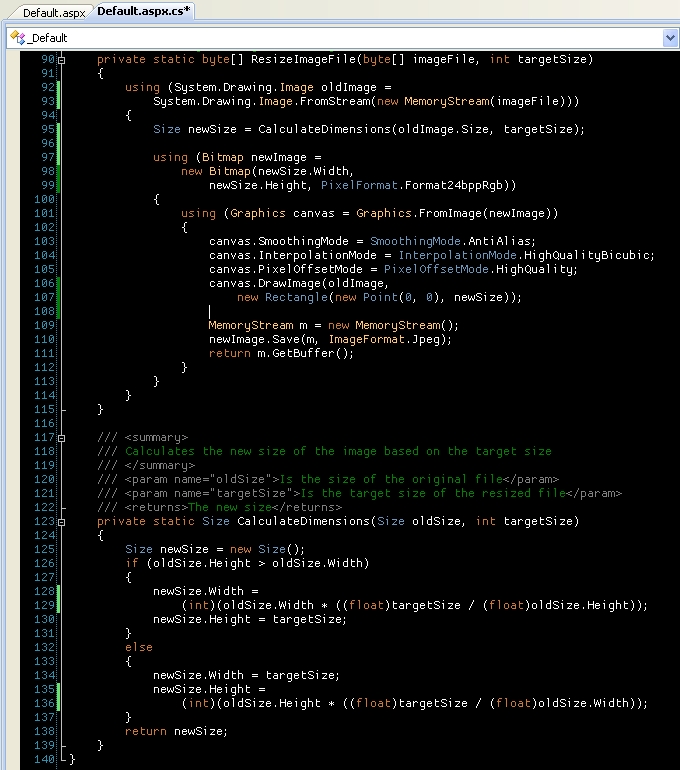Click 'Size newSize = new Size();' line
Image resolution: width=680 pixels, height=770 pixels.
(215, 549)
